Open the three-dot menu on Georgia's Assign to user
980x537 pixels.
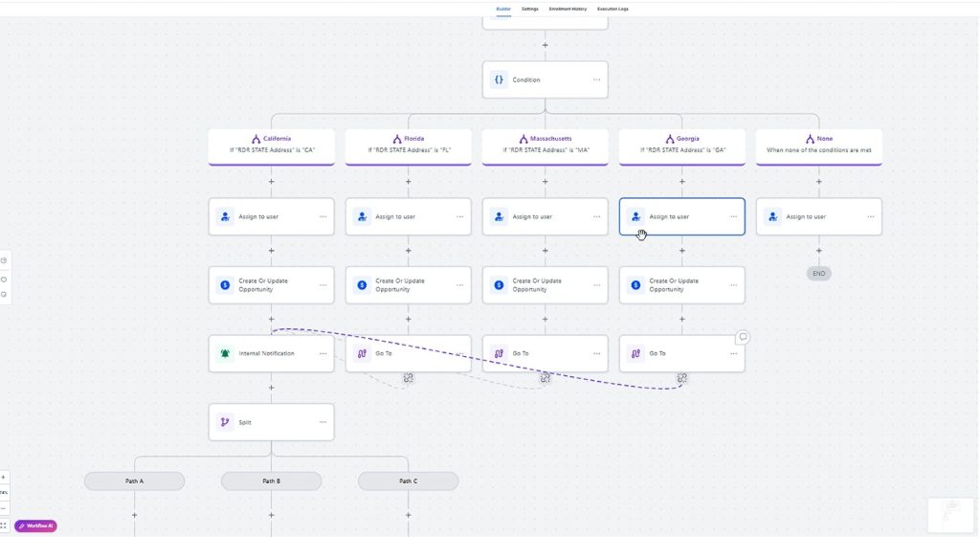click(733, 217)
